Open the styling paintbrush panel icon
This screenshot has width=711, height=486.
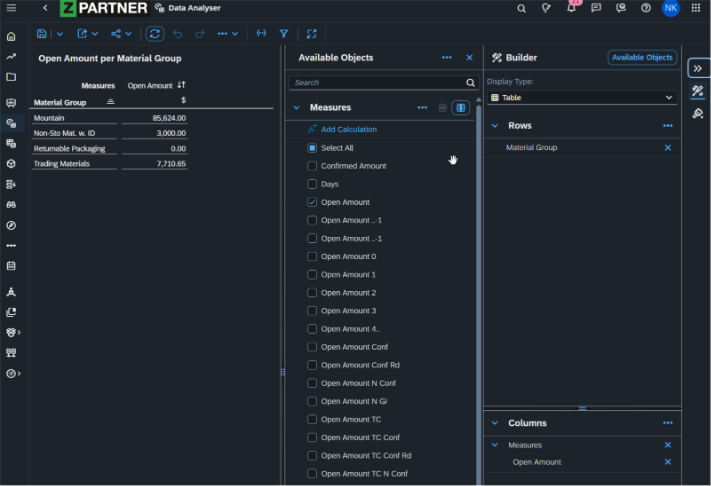[x=698, y=113]
